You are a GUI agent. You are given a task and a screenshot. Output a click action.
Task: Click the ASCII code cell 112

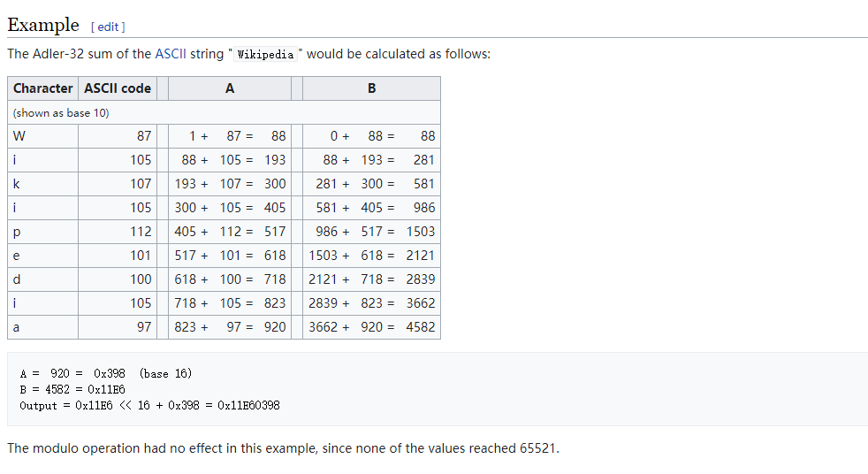(118, 232)
